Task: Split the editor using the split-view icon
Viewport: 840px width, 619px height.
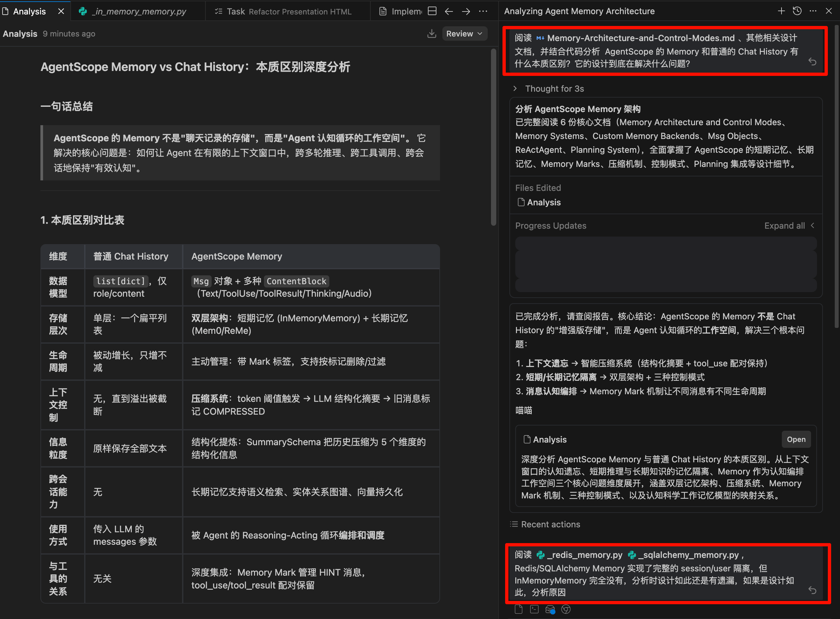Action: pos(432,11)
